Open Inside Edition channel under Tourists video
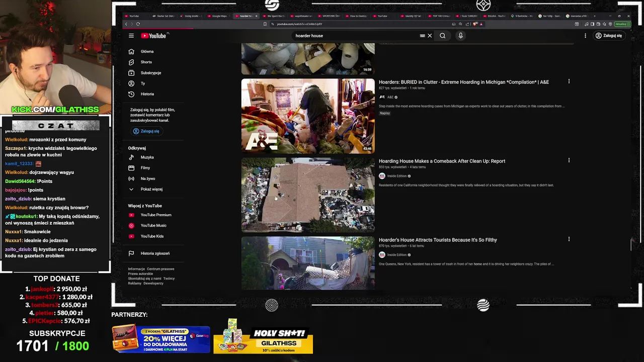Viewport: 644px width, 362px height. coord(396,255)
